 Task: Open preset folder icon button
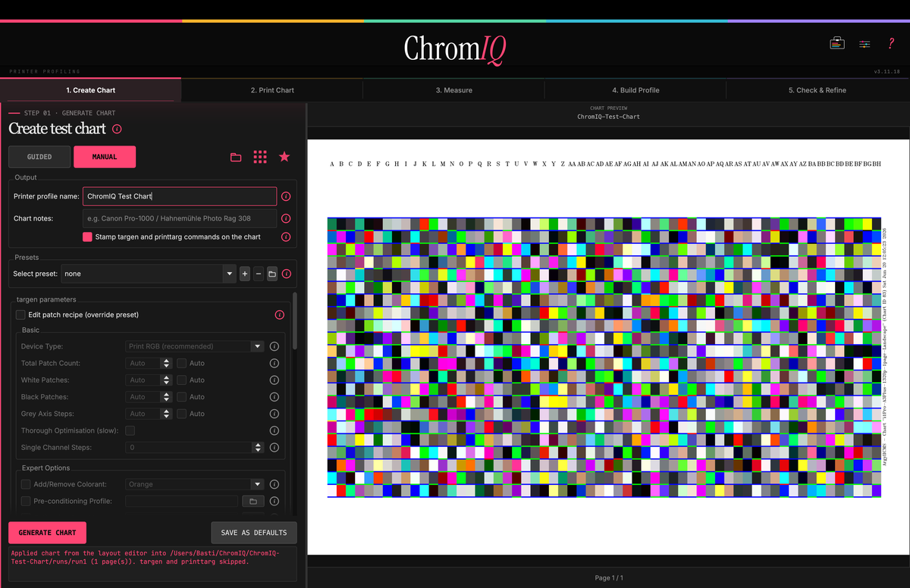tap(272, 274)
